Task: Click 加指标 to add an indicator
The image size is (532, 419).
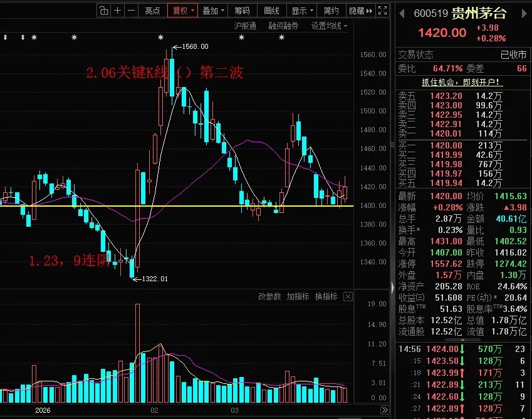Action: [x=298, y=297]
